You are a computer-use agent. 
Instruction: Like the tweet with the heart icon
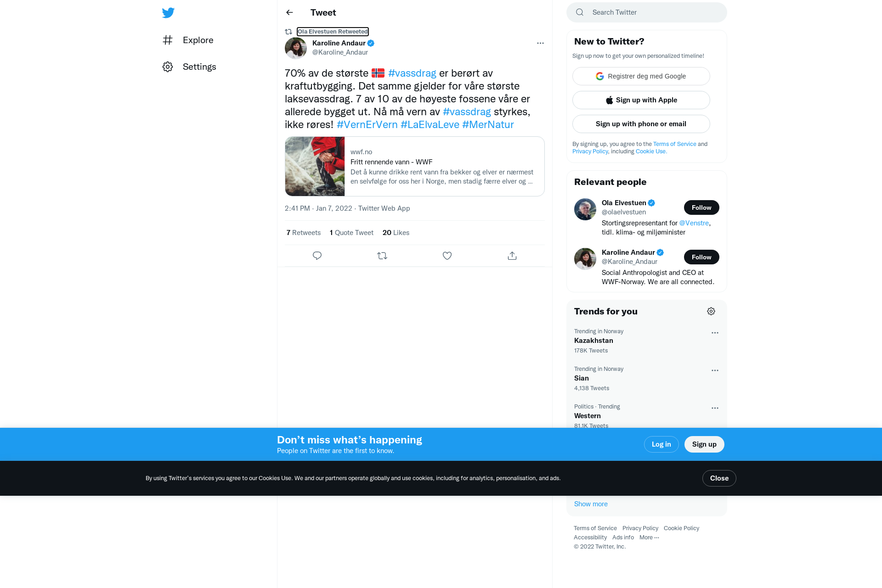tap(447, 256)
